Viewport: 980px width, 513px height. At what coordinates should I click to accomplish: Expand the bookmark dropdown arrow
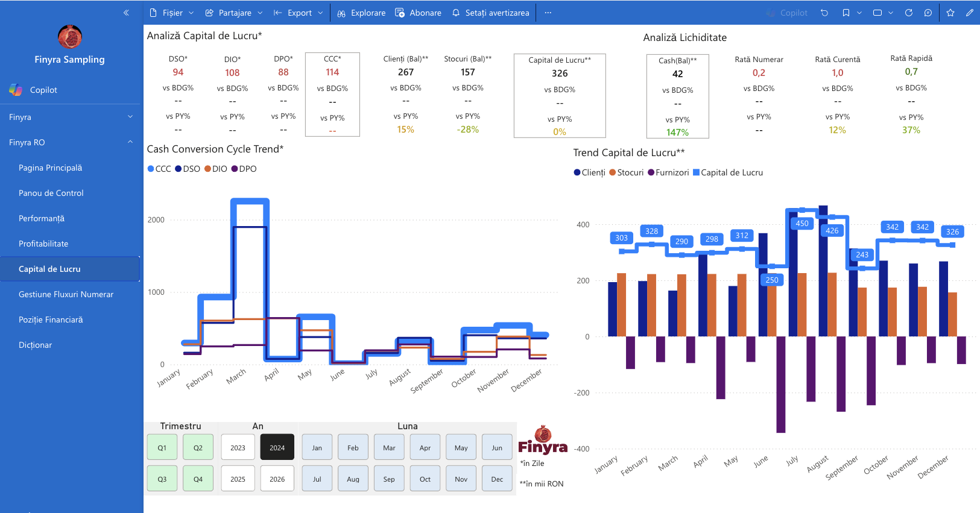(859, 13)
